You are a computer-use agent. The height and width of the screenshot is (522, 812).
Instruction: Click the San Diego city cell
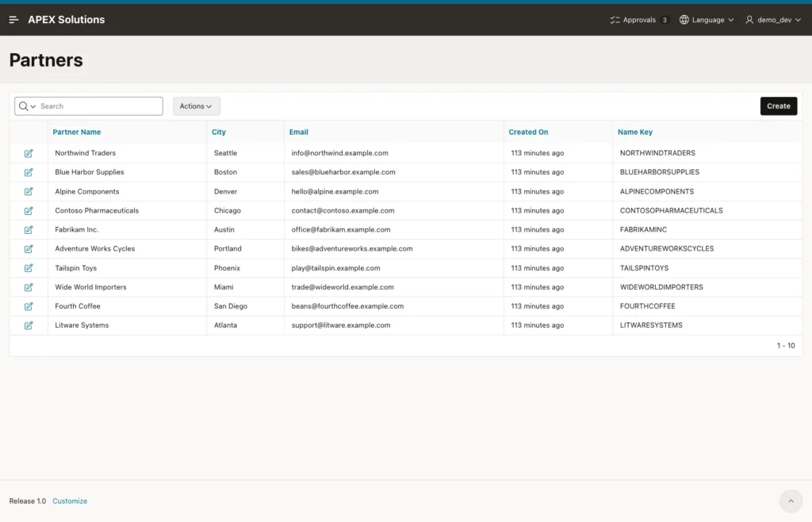click(231, 306)
